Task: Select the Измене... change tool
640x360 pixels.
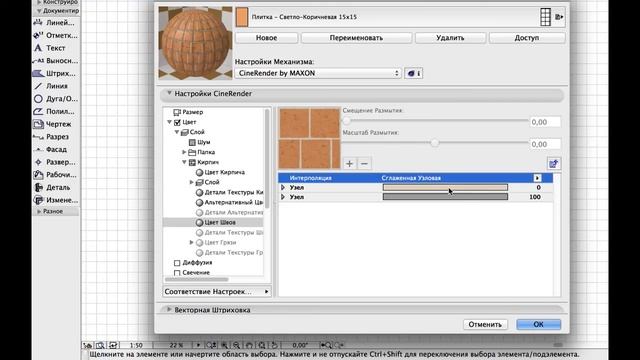Action: (56, 200)
